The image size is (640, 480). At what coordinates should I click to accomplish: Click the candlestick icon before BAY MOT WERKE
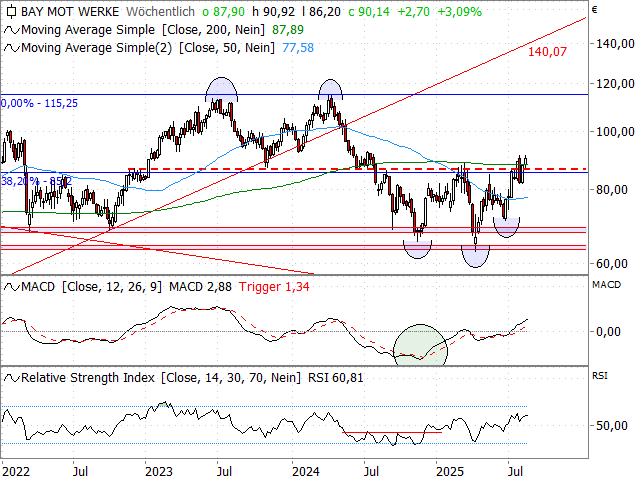coord(11,11)
